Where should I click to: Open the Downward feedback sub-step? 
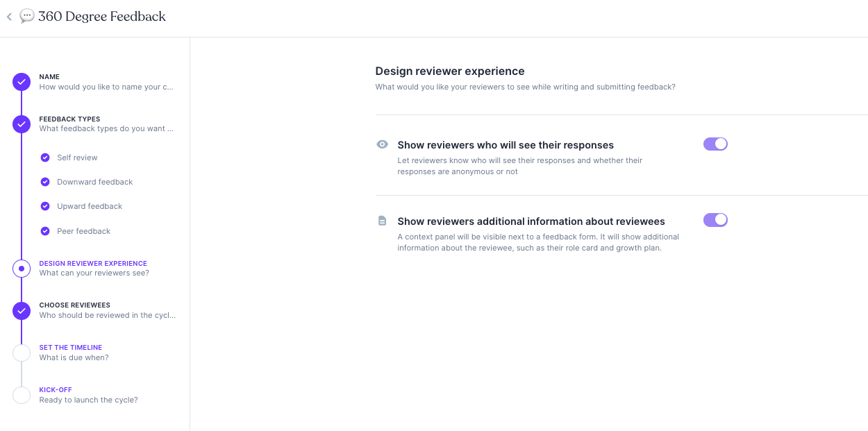coord(94,182)
